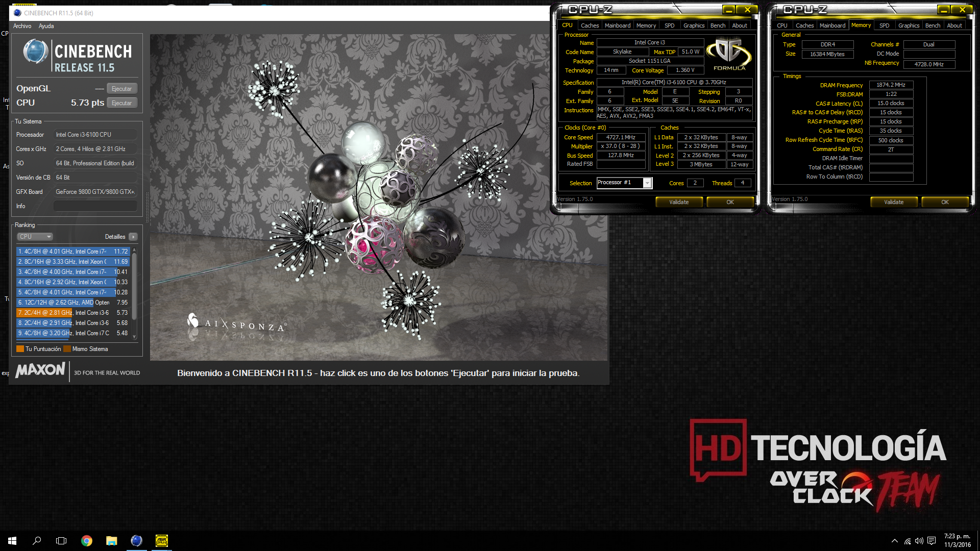Open network status tray icon
Screen dimensions: 980x551
[908, 541]
